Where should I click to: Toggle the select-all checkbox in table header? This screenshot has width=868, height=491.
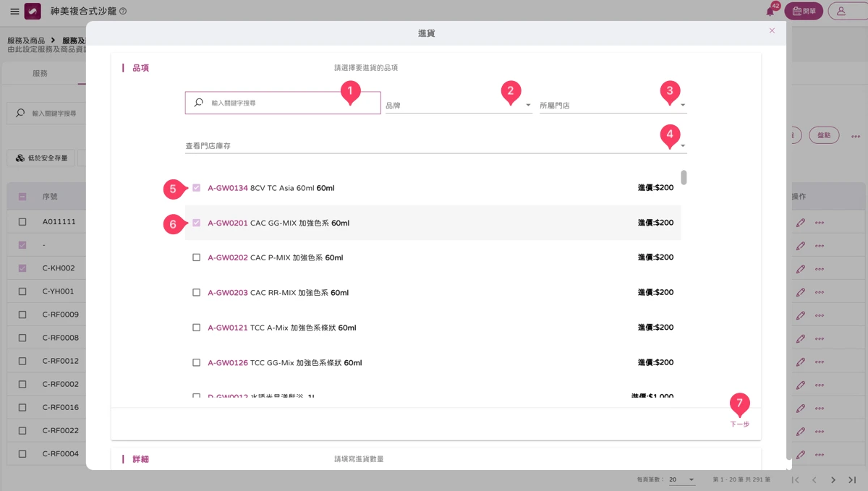(x=22, y=197)
